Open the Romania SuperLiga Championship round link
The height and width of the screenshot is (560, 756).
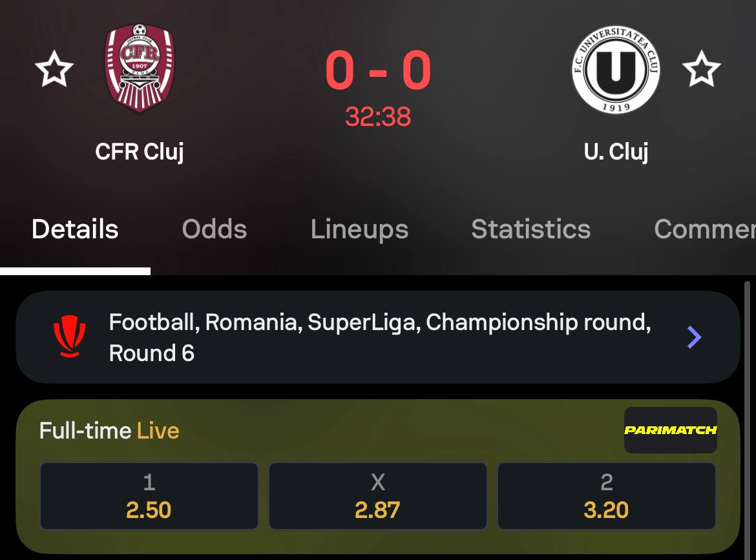379,337
